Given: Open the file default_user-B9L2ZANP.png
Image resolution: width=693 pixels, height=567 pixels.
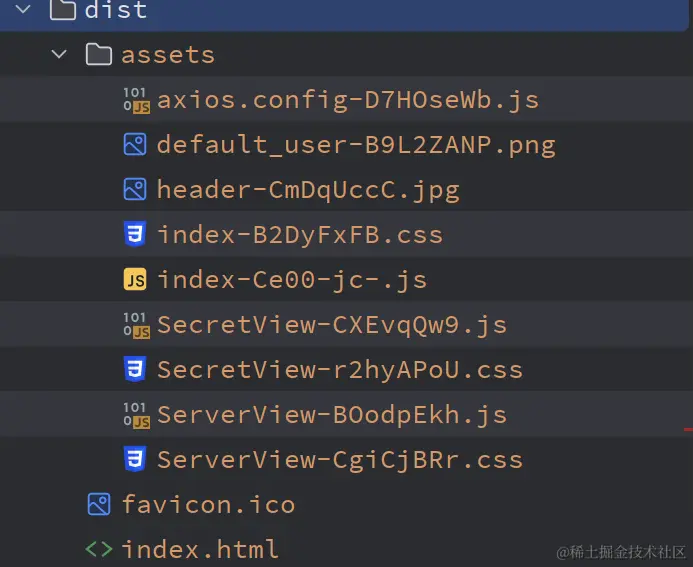Looking at the screenshot, I should coord(356,145).
